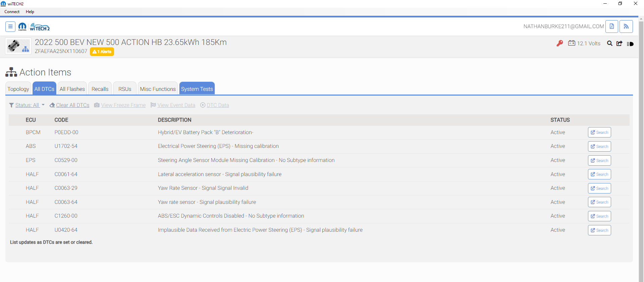Click the magnifier search icon

(x=609, y=43)
